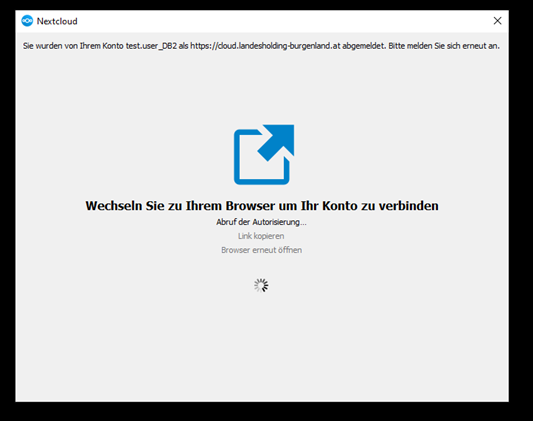Click 'Sie wurden von Ihrem Konto' message start
This screenshot has width=533, height=421.
click(73, 46)
